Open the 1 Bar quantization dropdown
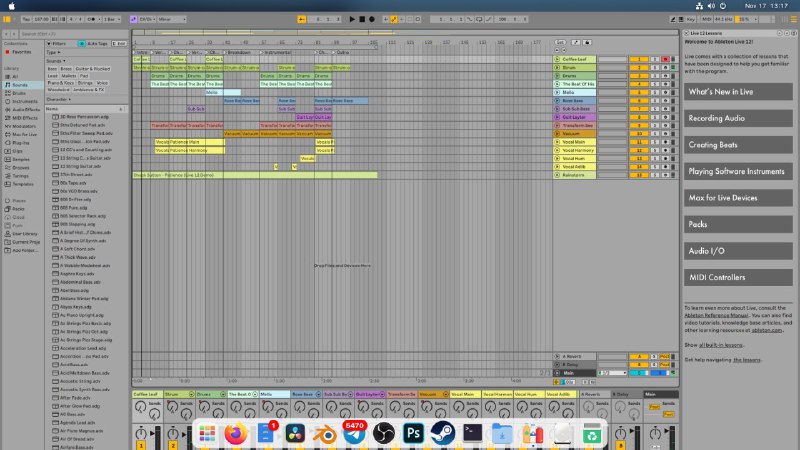The image size is (800, 450). tap(112, 19)
